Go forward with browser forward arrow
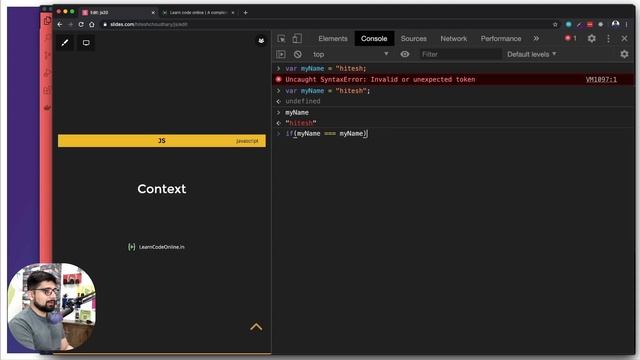Viewport: 640px width, 360px height. (71, 24)
